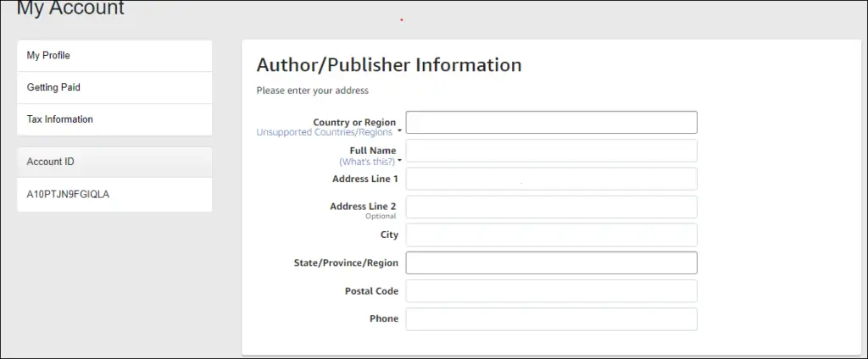Focus the optional Address Line 2 field
Viewport: 868px width, 359px height.
(551, 207)
